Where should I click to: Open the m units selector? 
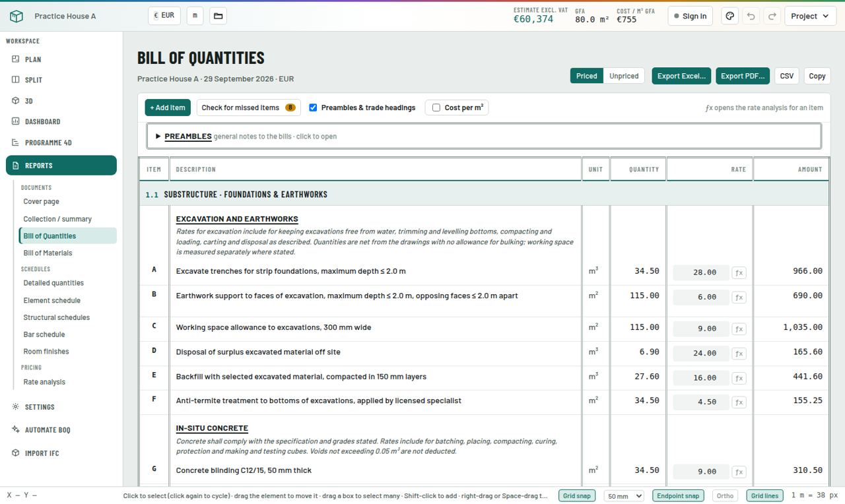point(195,16)
